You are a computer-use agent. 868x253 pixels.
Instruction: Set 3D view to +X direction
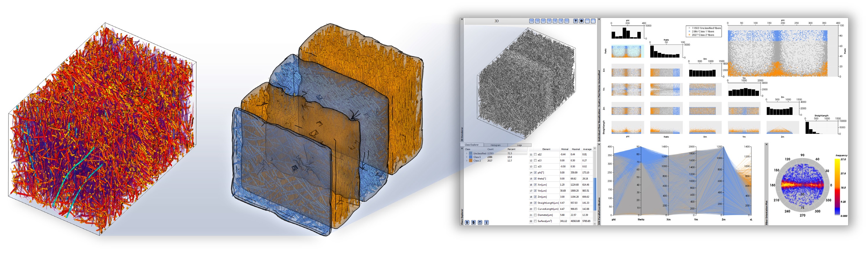coord(531,21)
